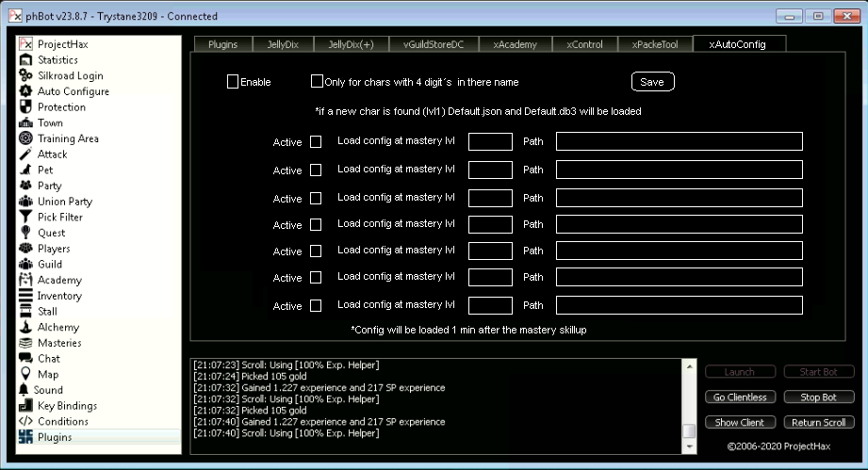Select the Protection shield icon
Viewport: 868px width, 470px height.
coord(26,107)
